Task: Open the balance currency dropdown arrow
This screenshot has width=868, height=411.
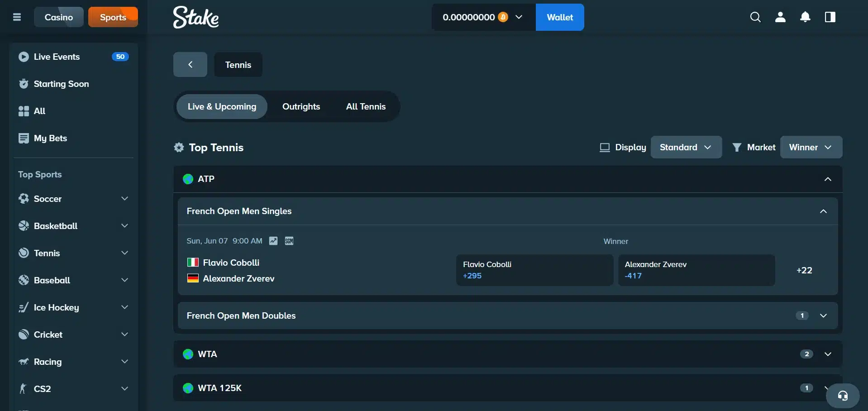Action: point(519,17)
